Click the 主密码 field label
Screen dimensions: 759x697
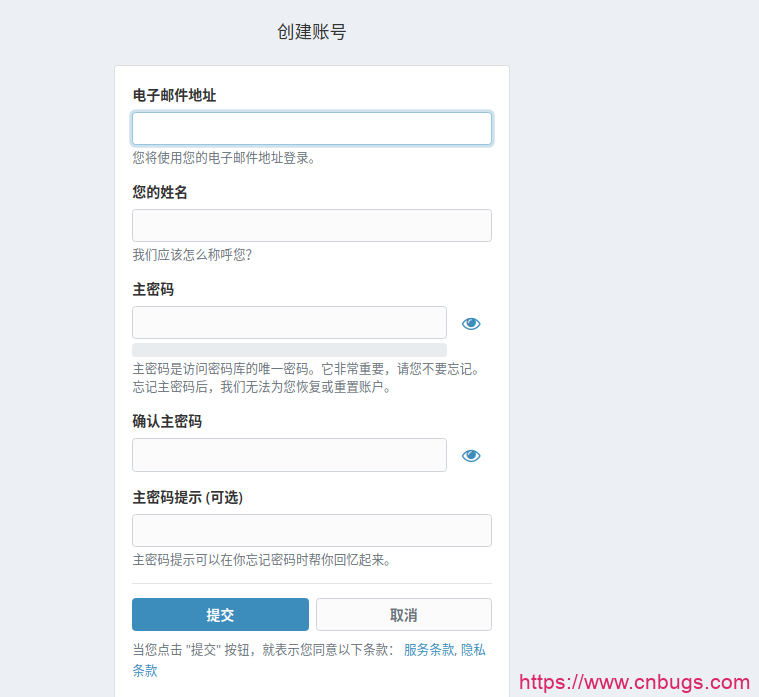point(153,289)
